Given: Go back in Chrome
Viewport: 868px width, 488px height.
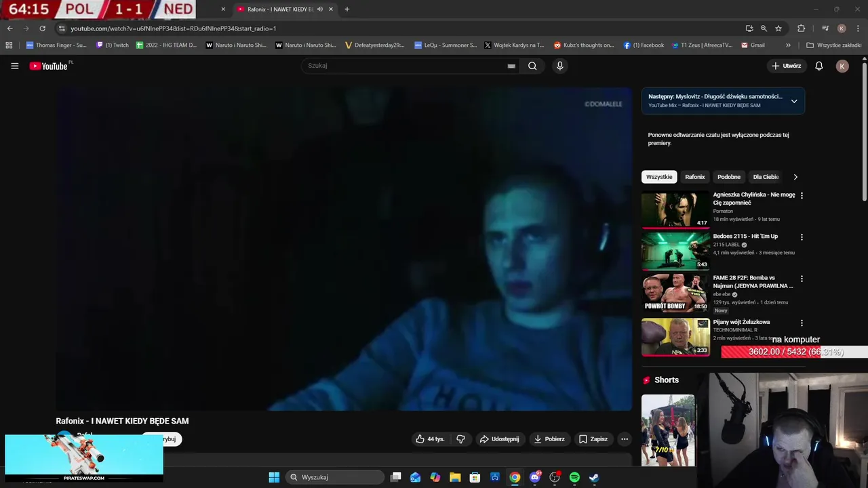Looking at the screenshot, I should tap(9, 28).
